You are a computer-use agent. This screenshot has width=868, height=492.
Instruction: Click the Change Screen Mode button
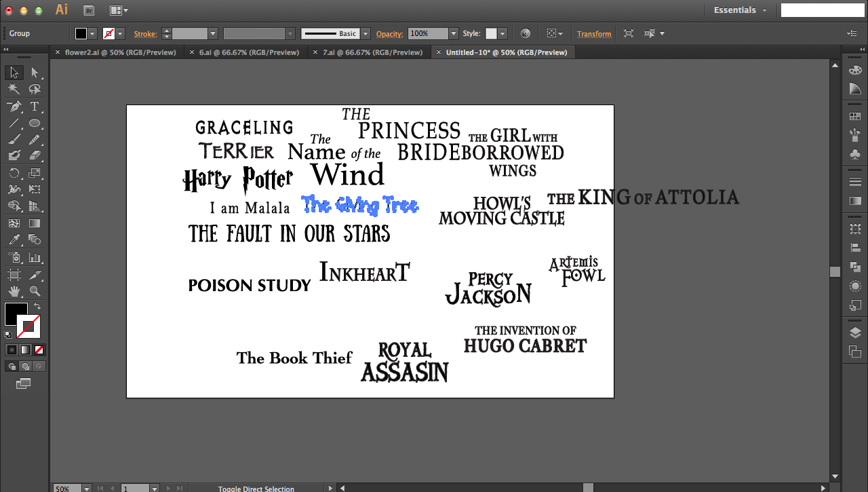tap(24, 383)
